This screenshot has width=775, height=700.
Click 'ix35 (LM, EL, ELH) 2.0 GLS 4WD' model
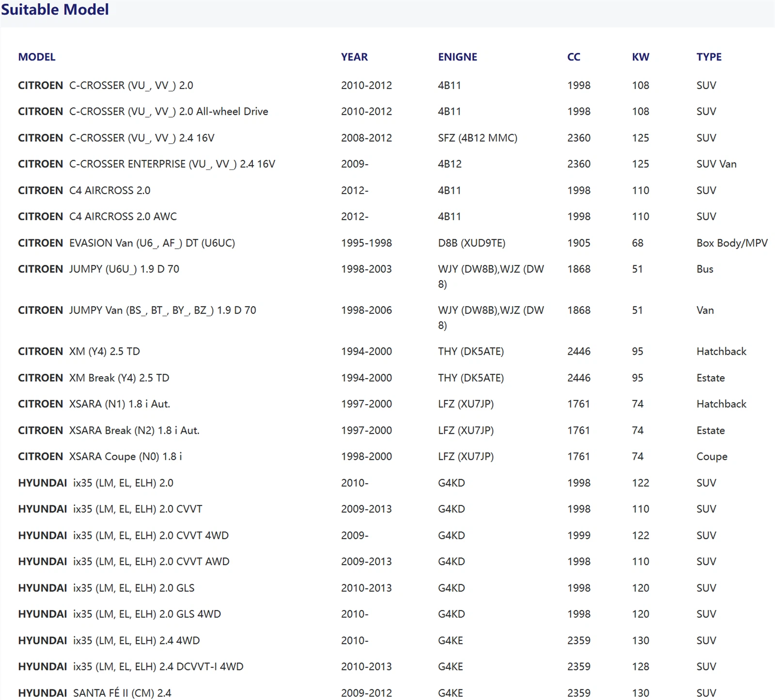point(147,614)
